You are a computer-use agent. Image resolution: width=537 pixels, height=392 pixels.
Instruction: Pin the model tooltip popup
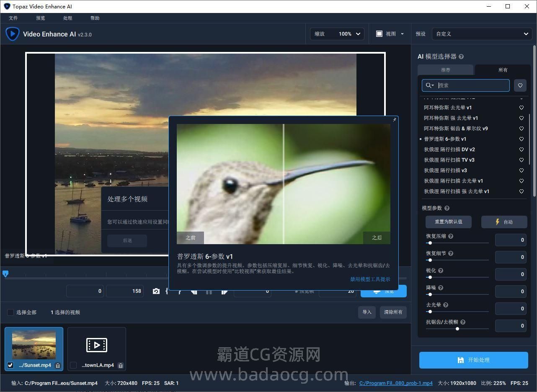[394, 120]
